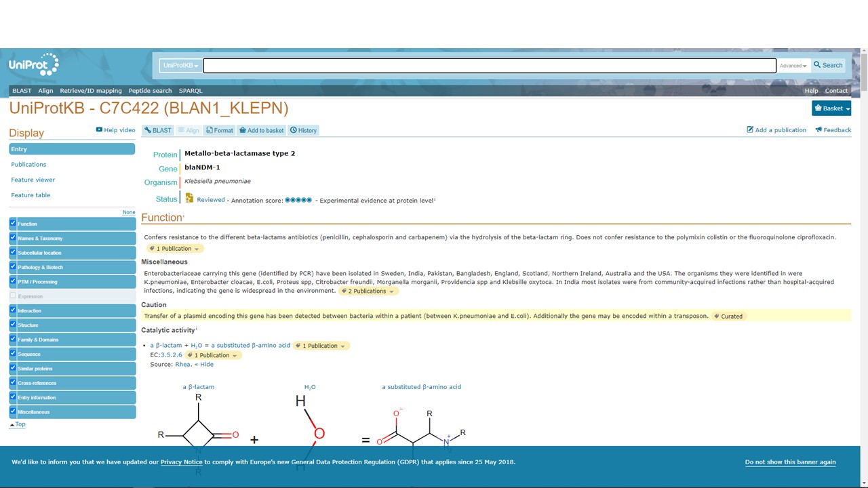Open Retrieve/ID mapping menu item

coord(91,91)
